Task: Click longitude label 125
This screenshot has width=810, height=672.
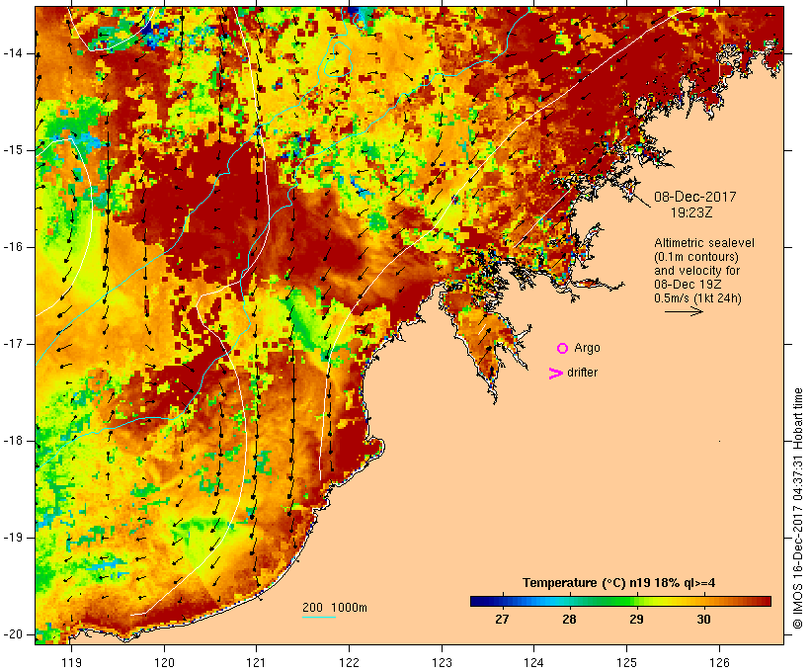Action: [x=627, y=662]
